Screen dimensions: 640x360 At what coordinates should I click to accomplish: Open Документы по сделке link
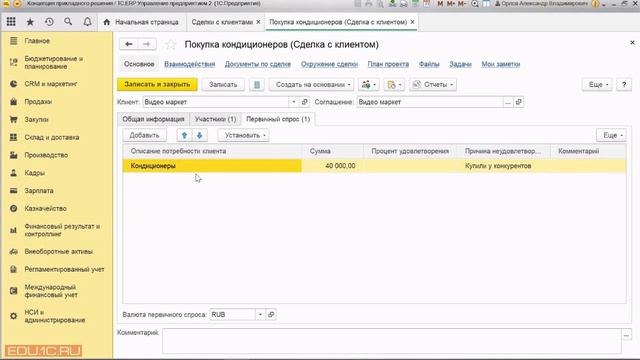pyautogui.click(x=258, y=64)
